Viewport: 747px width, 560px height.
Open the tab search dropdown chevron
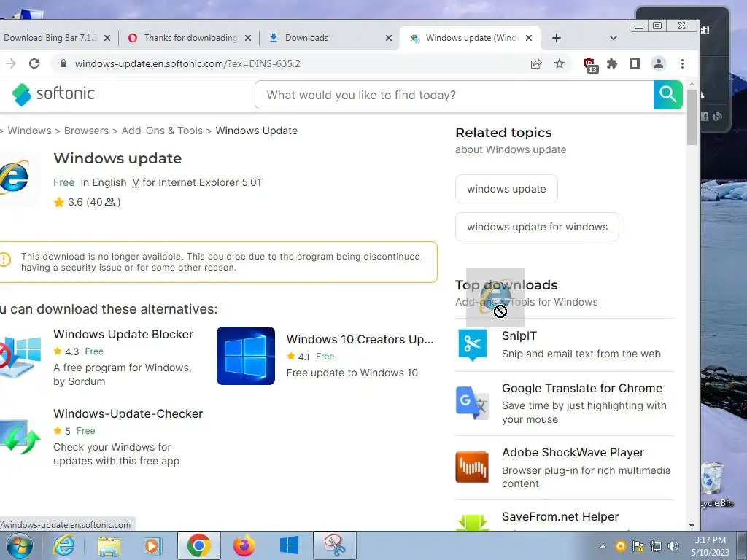[613, 38]
